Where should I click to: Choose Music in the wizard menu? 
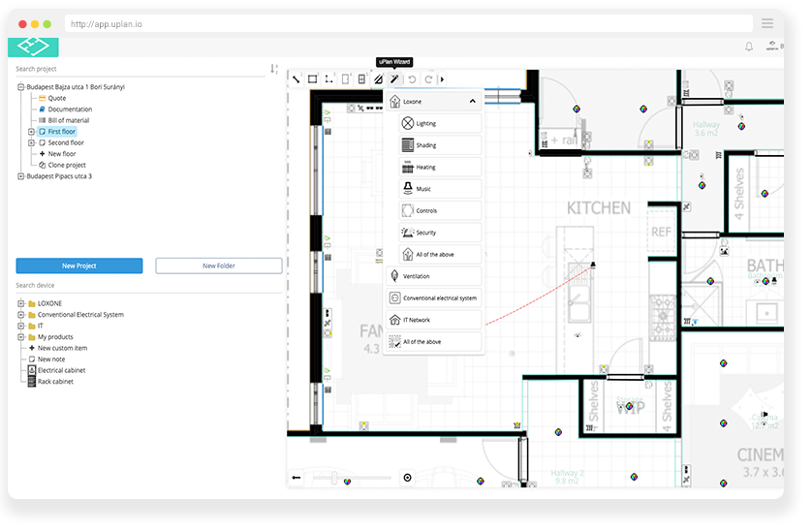coord(440,189)
